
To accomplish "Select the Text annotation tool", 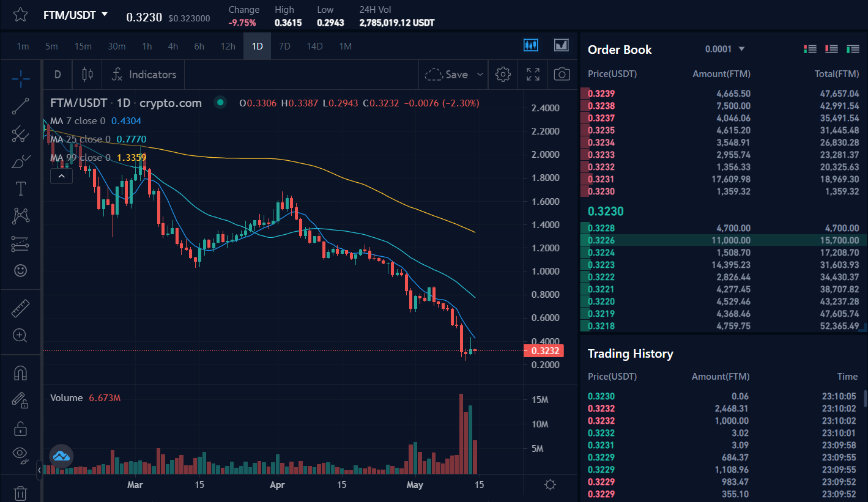I will point(20,188).
